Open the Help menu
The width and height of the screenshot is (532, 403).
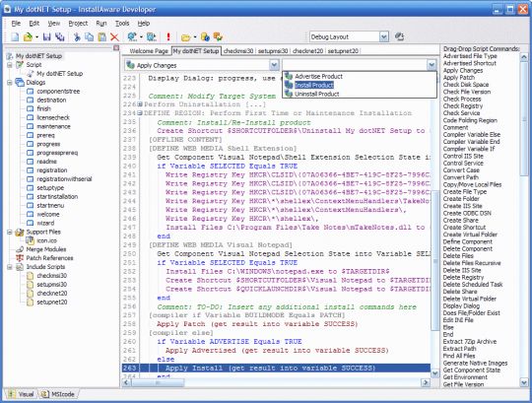point(144,23)
